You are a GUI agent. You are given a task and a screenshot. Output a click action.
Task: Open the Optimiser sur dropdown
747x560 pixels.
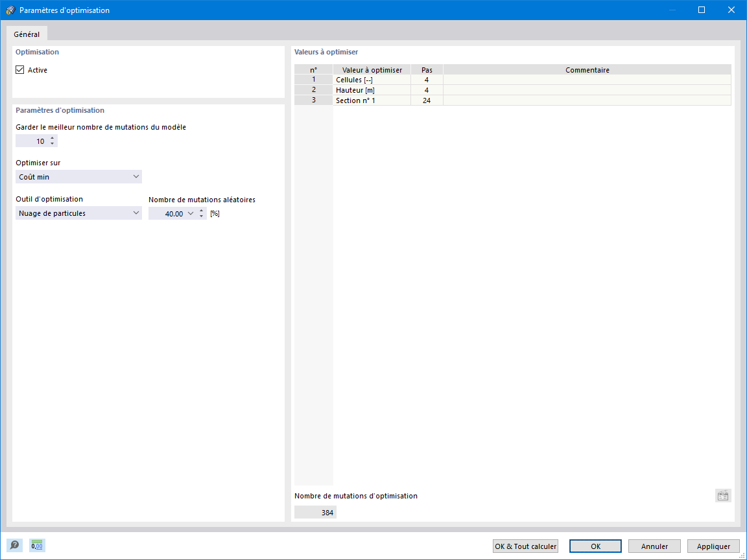[78, 177]
